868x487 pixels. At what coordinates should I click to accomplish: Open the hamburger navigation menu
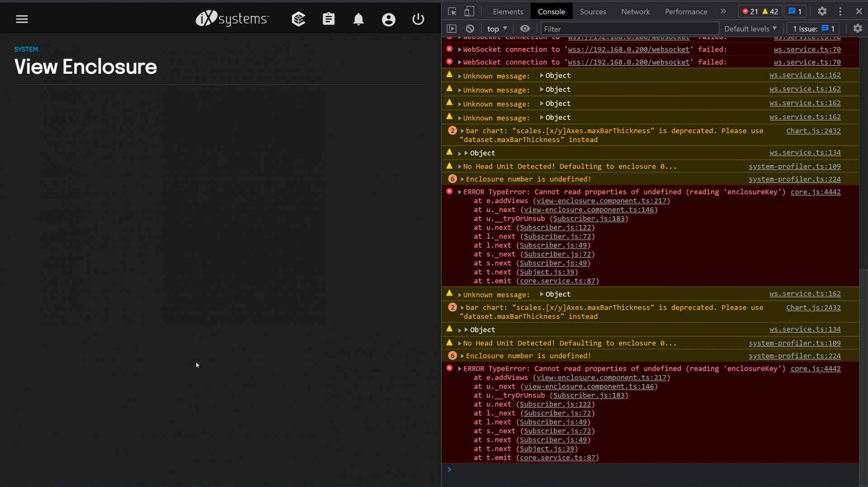pos(22,19)
